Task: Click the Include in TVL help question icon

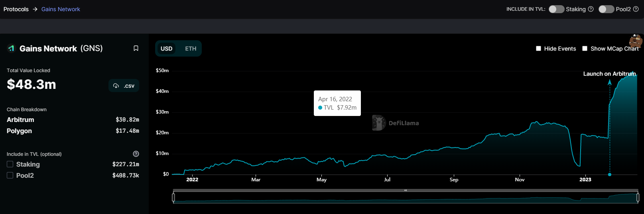Action: pos(136,154)
